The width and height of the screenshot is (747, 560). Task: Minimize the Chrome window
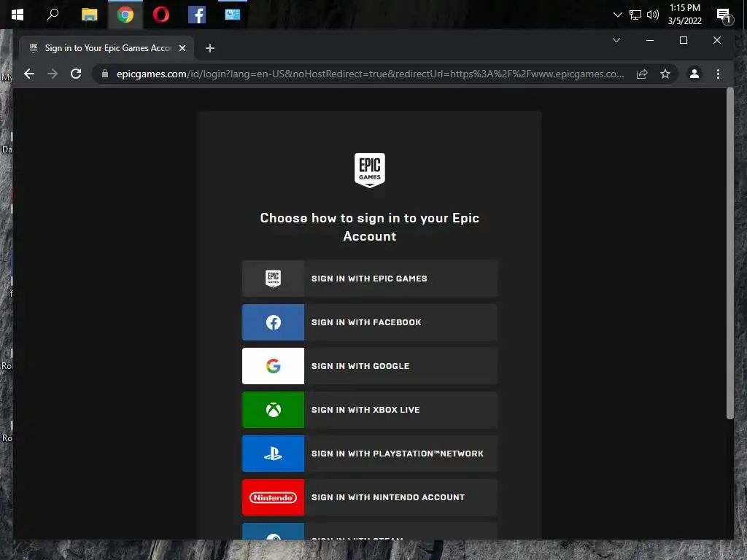pyautogui.click(x=650, y=41)
